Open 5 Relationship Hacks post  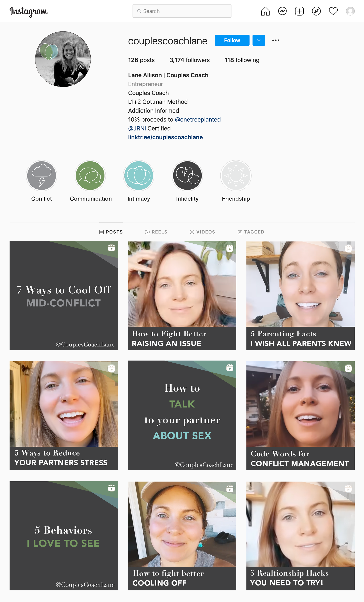[x=300, y=536]
